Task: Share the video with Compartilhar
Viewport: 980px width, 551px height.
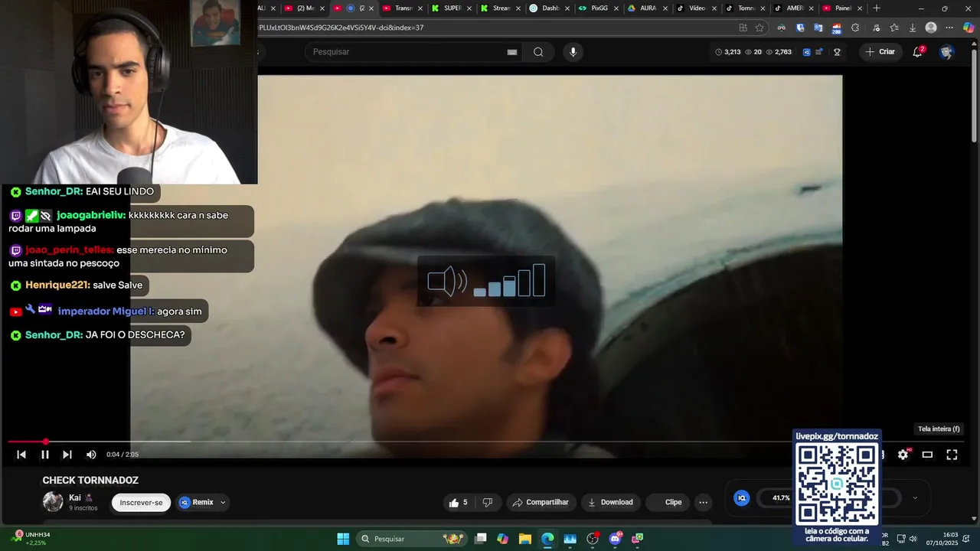Action: (541, 502)
